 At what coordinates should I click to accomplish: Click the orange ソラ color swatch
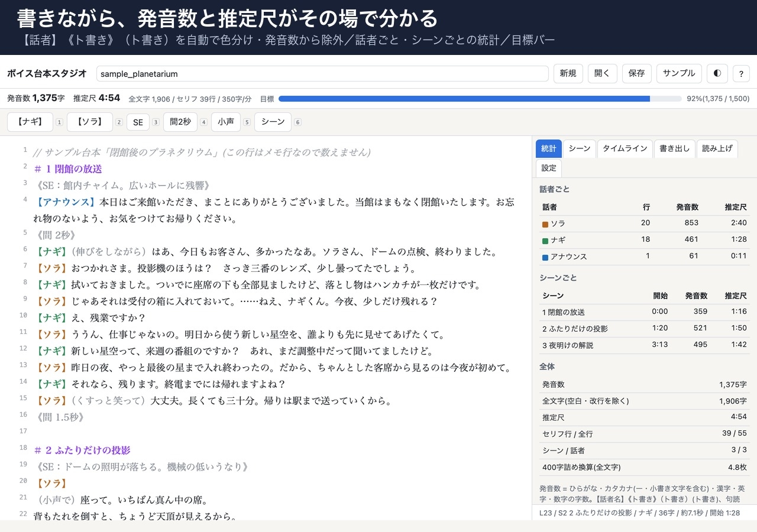tap(545, 224)
